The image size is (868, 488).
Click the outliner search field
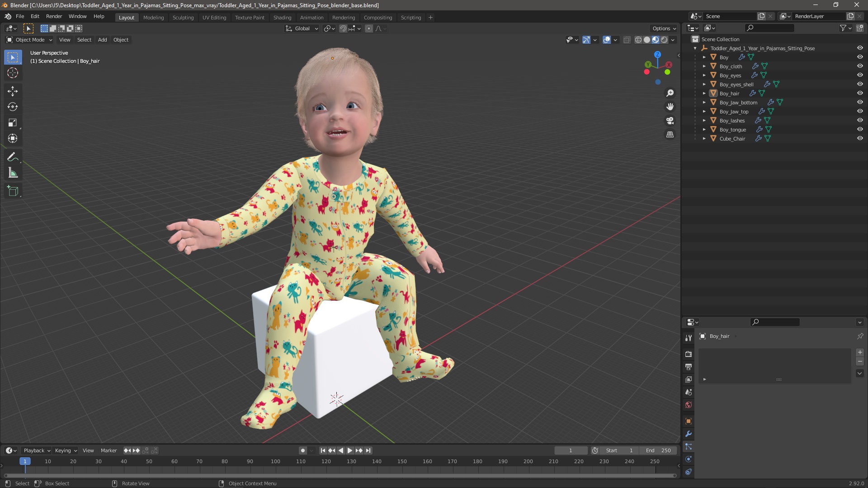770,28
